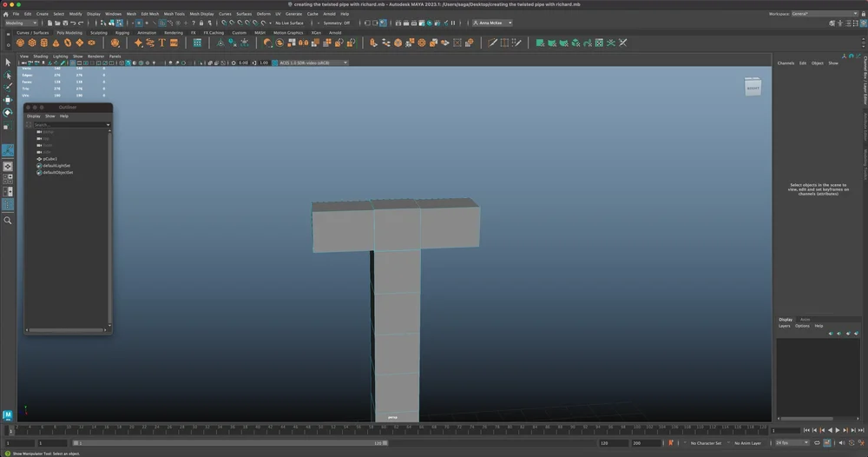The height and width of the screenshot is (457, 868).
Task: Create a polygon cylinder from the shelf
Action: tap(43, 43)
